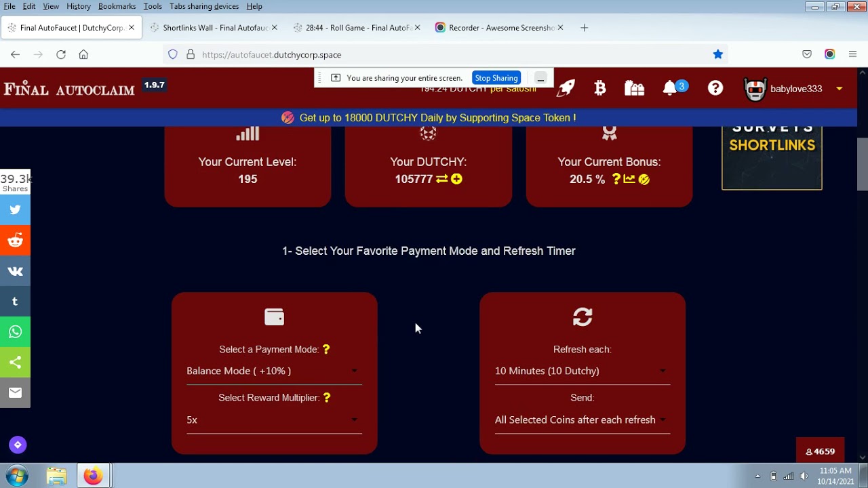Switch to Shortlinks Wall tab
The width and height of the screenshot is (868, 488).
pyautogui.click(x=213, y=28)
